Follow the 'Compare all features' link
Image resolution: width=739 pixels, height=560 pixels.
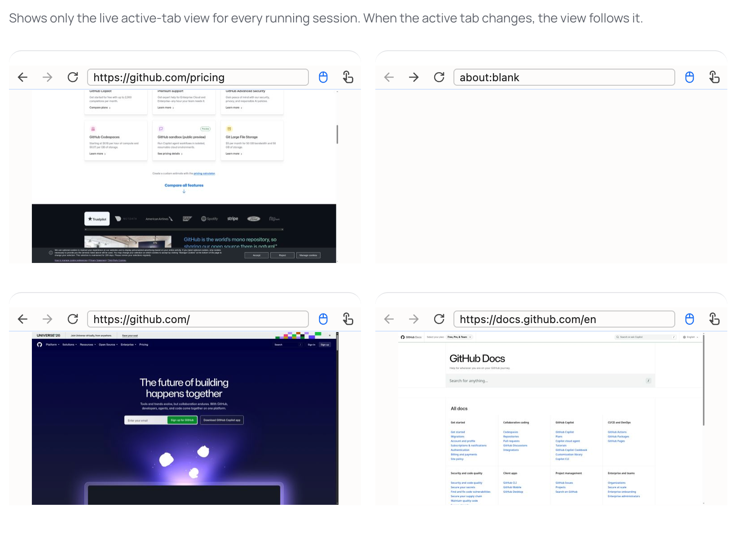click(x=184, y=185)
